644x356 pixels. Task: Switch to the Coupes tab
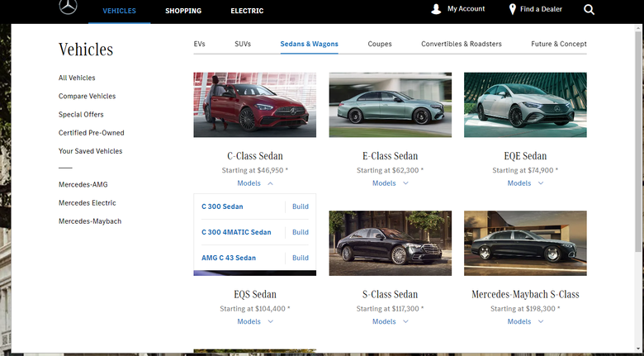[380, 44]
